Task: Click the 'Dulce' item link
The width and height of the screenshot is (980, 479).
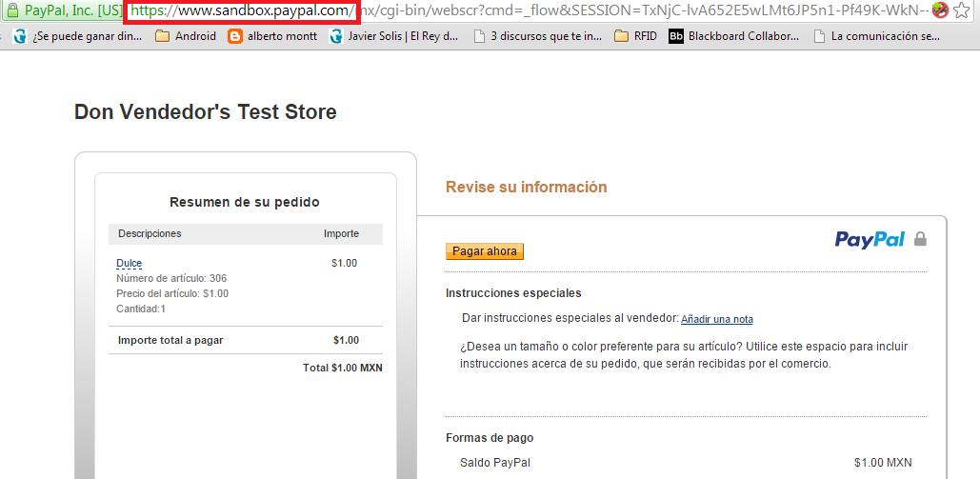Action: pyautogui.click(x=129, y=263)
